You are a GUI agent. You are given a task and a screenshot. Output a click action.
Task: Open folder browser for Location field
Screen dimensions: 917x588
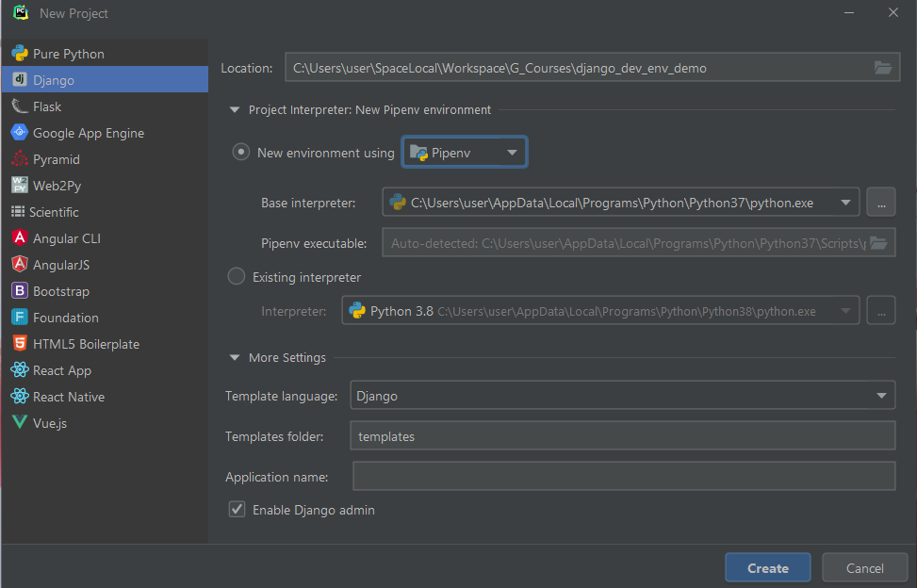882,68
